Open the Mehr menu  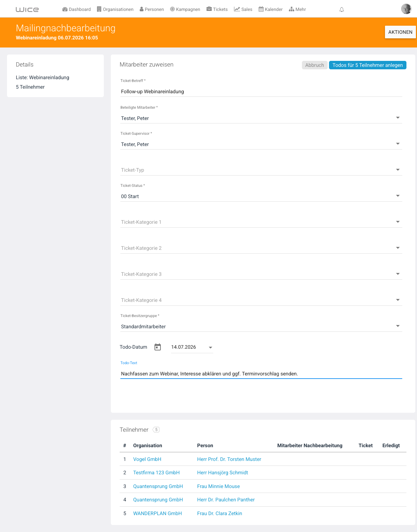(297, 9)
